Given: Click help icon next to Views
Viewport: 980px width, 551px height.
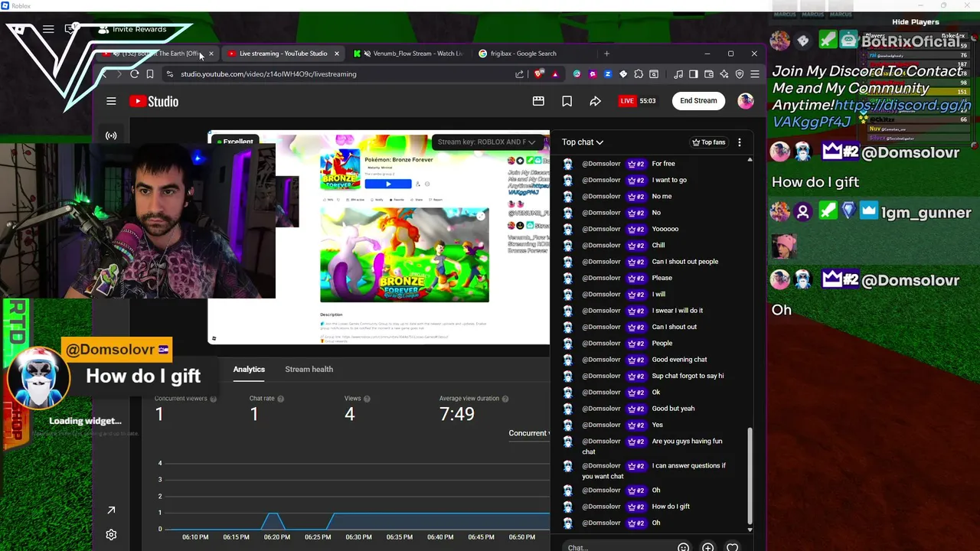Looking at the screenshot, I should pos(367,399).
